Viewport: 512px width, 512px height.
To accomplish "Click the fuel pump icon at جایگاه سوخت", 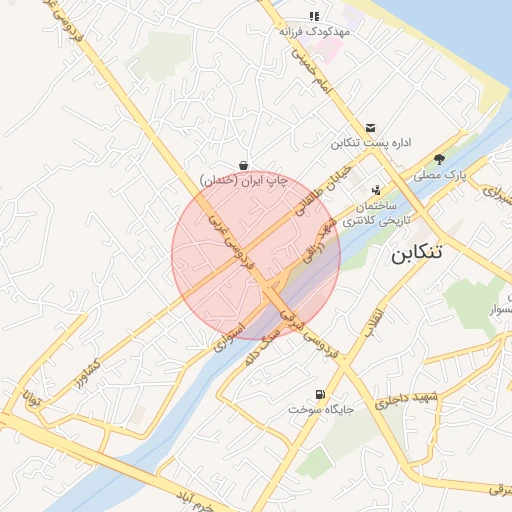I will click(x=320, y=394).
